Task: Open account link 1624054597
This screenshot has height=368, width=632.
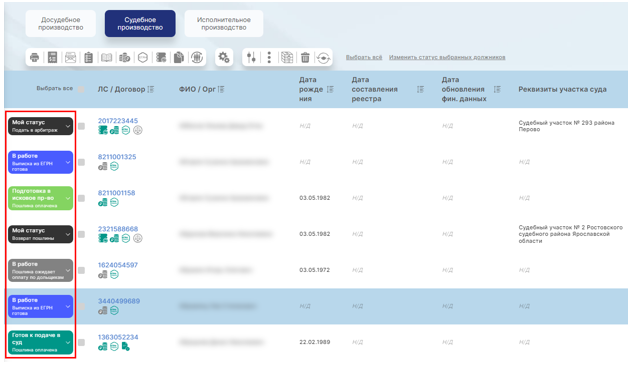Action: [118, 265]
